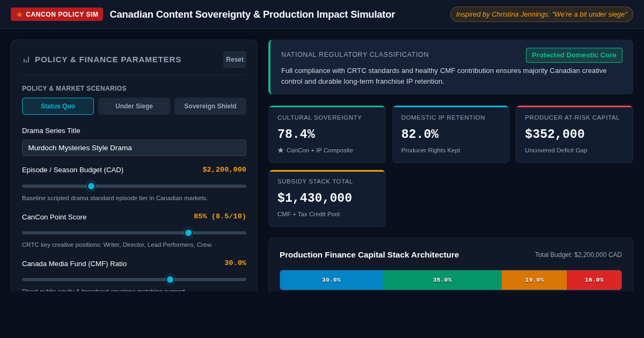Adjust the Episode / Season Budget slider
Viewport: 644px width, 338px height.
coord(134,186)
